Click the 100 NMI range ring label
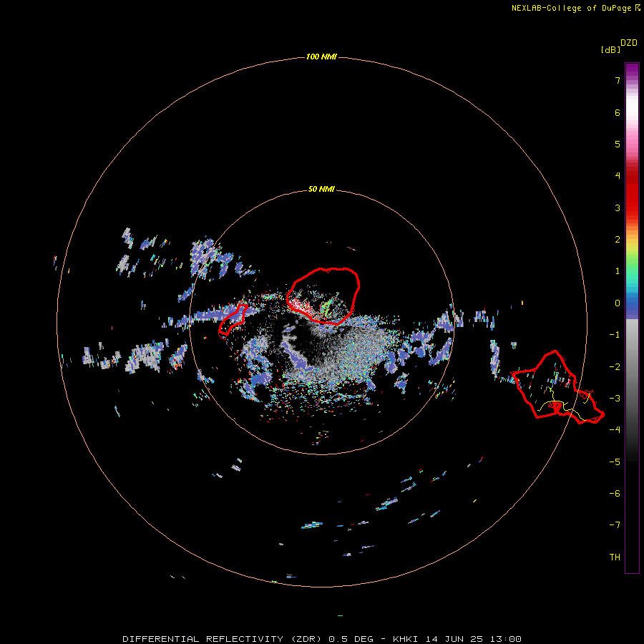The height and width of the screenshot is (644, 644). point(321,57)
